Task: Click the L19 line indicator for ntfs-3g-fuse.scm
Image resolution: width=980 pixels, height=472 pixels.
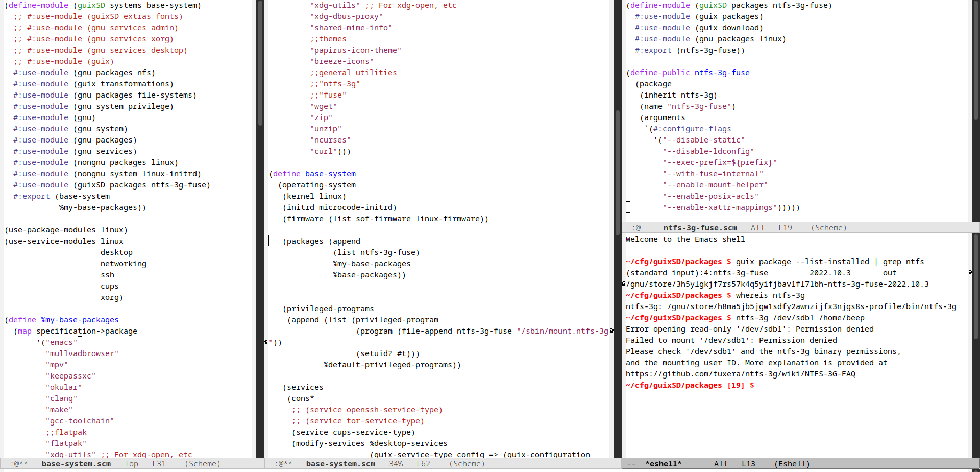Action: pyautogui.click(x=785, y=228)
